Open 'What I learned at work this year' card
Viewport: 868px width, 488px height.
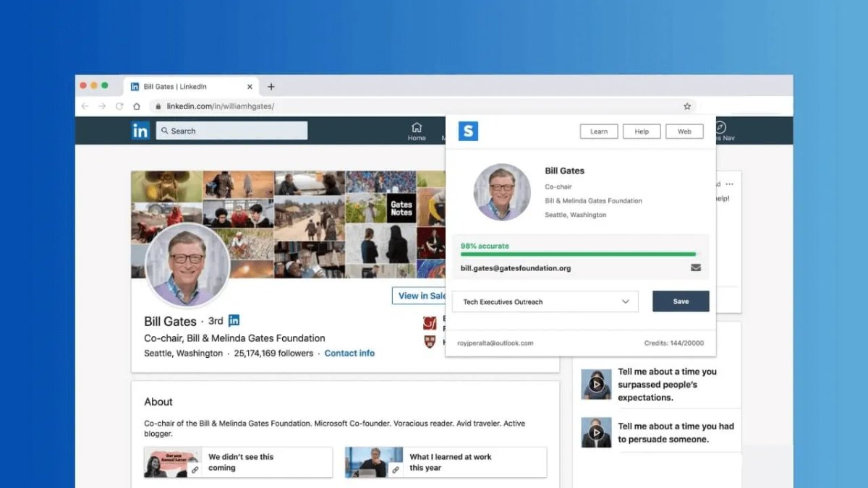point(446,462)
